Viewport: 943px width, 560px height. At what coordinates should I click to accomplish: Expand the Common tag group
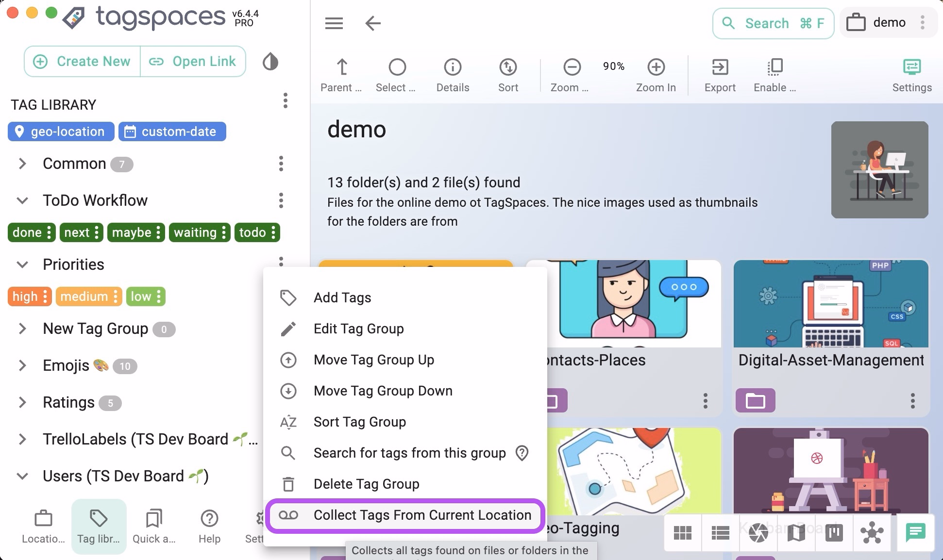(x=22, y=164)
